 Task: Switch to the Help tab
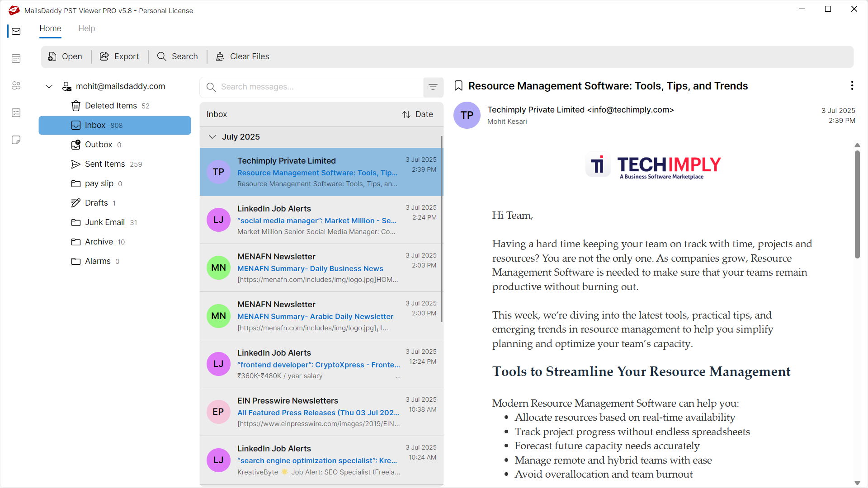(86, 28)
